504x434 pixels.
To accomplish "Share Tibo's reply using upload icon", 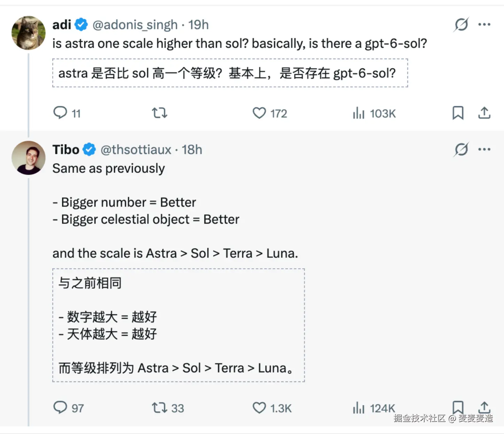I will pos(484,407).
